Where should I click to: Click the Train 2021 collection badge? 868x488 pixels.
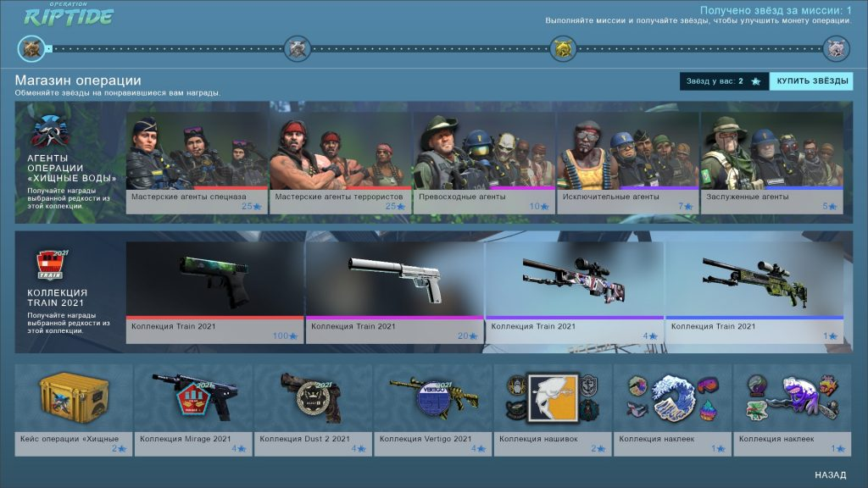pos(51,264)
